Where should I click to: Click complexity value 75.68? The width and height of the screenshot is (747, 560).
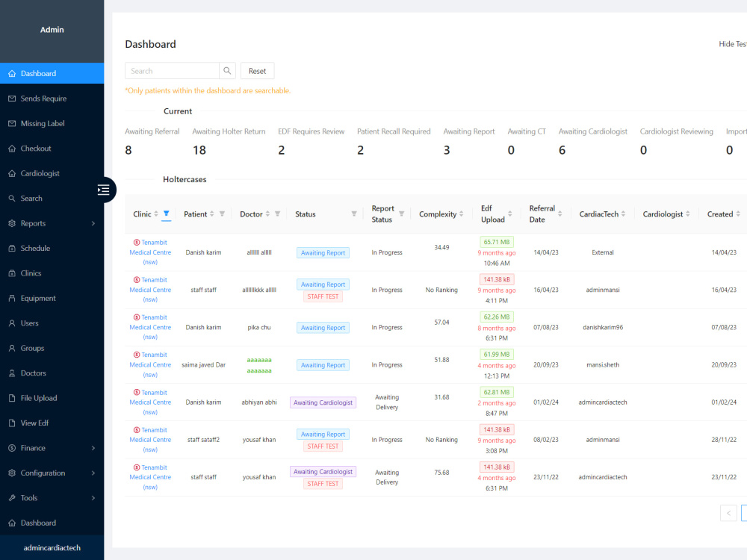pyautogui.click(x=441, y=473)
